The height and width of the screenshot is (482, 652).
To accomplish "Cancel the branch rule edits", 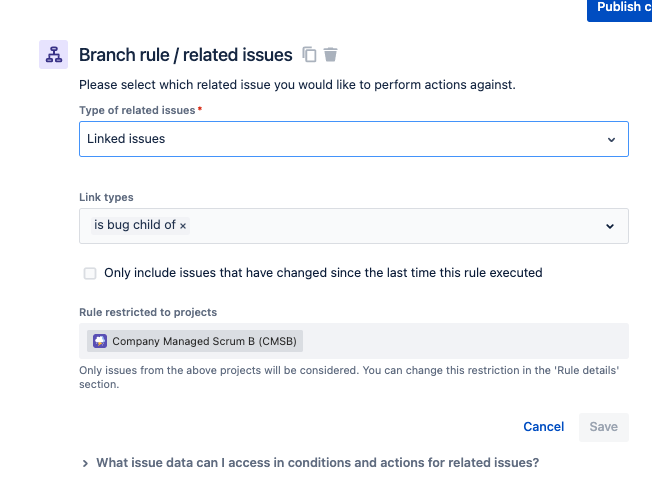I will pyautogui.click(x=543, y=427).
